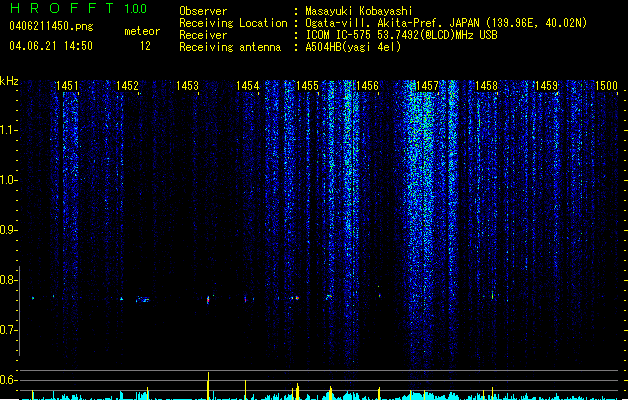Image resolution: width=629 pixels, height=400 pixels.
Task: Select the filename 0406211450.png
Action: click(51, 26)
